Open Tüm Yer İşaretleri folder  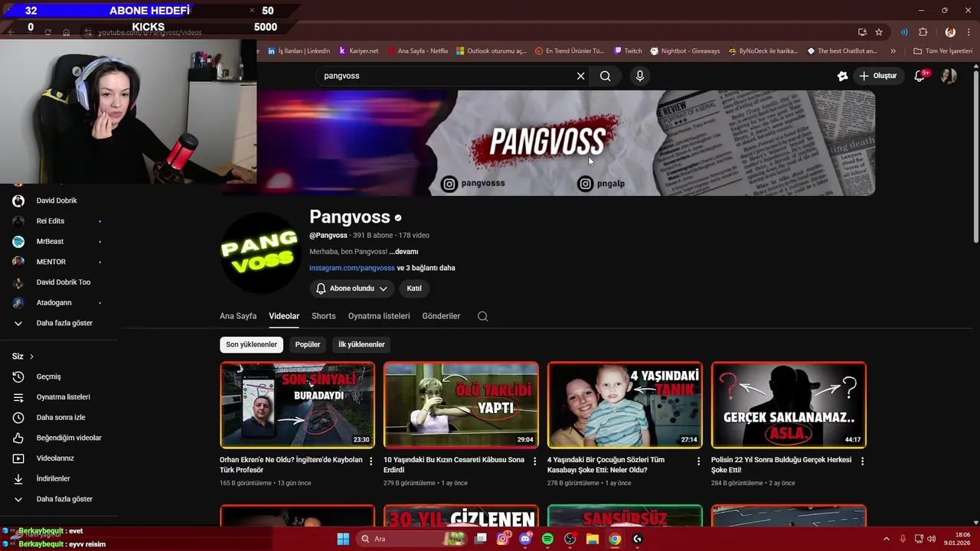[942, 51]
